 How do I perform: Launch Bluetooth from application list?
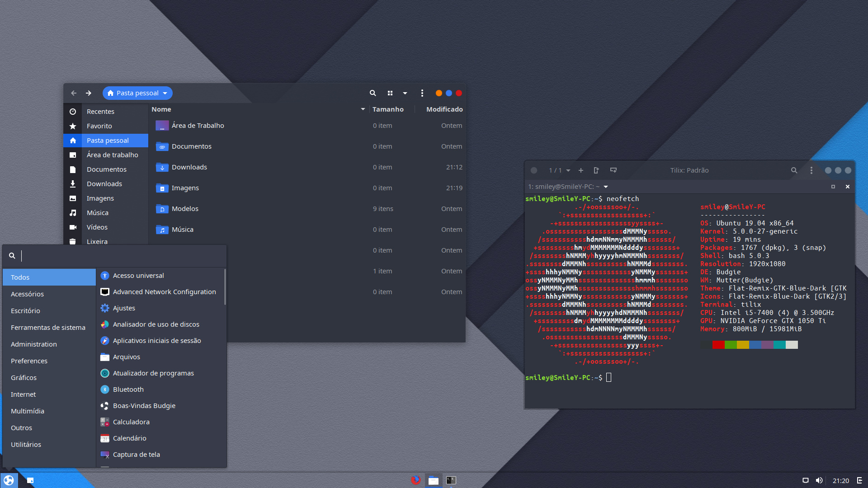click(x=128, y=389)
